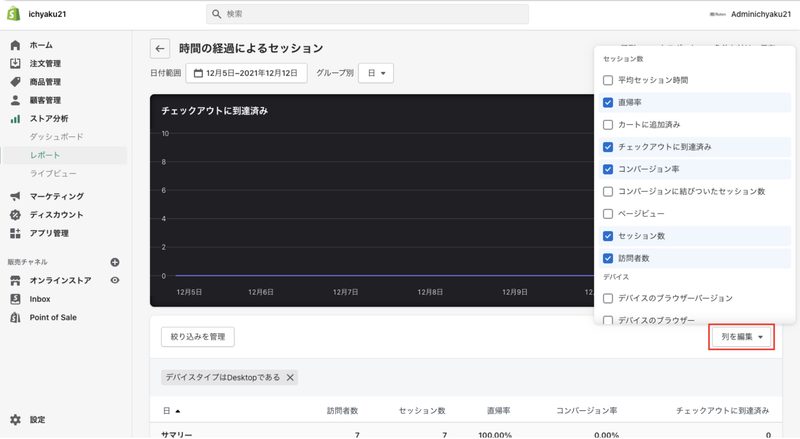
Task: Open Adminichyaku21 account menu
Action: pyautogui.click(x=750, y=14)
